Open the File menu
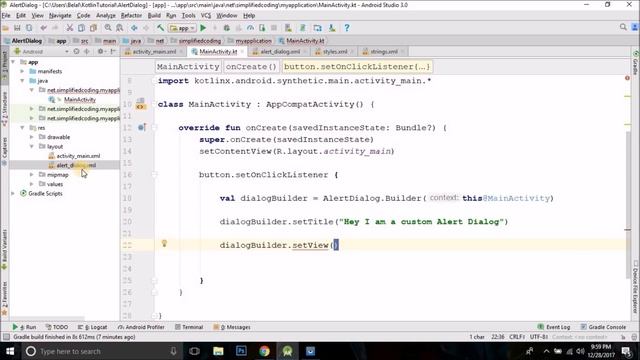This screenshot has height=360, width=640. tap(6, 16)
